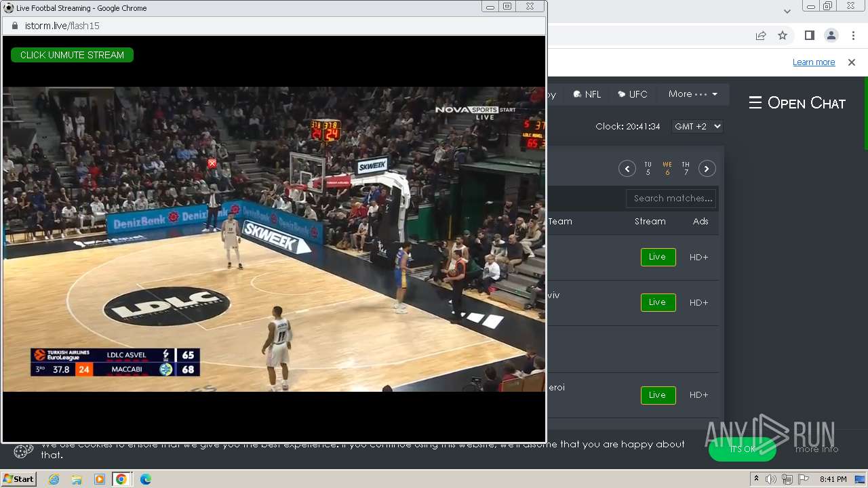Open the Action Center flag tray icon

pyautogui.click(x=804, y=479)
